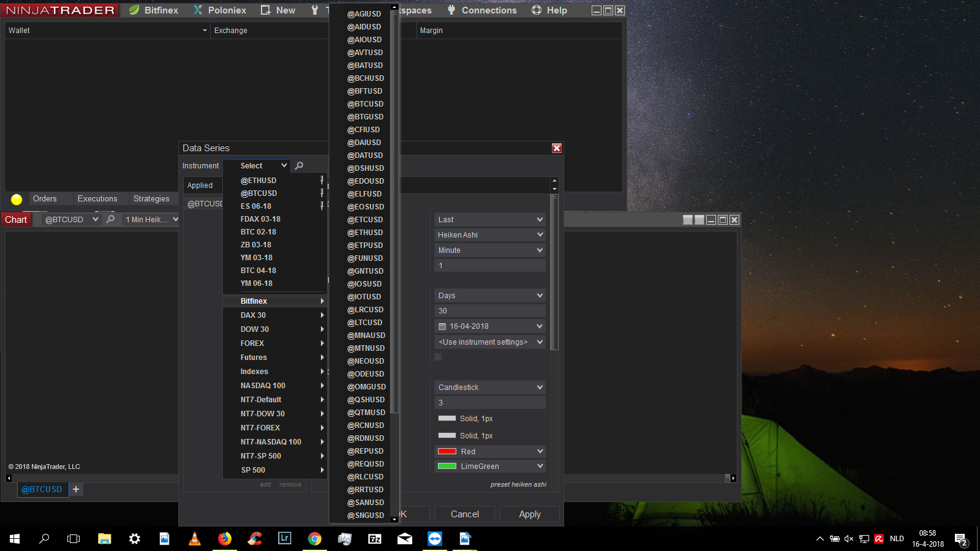This screenshot has width=980, height=551.
Task: Select @NEOUSD from the Bitfinex list
Action: 364,361
